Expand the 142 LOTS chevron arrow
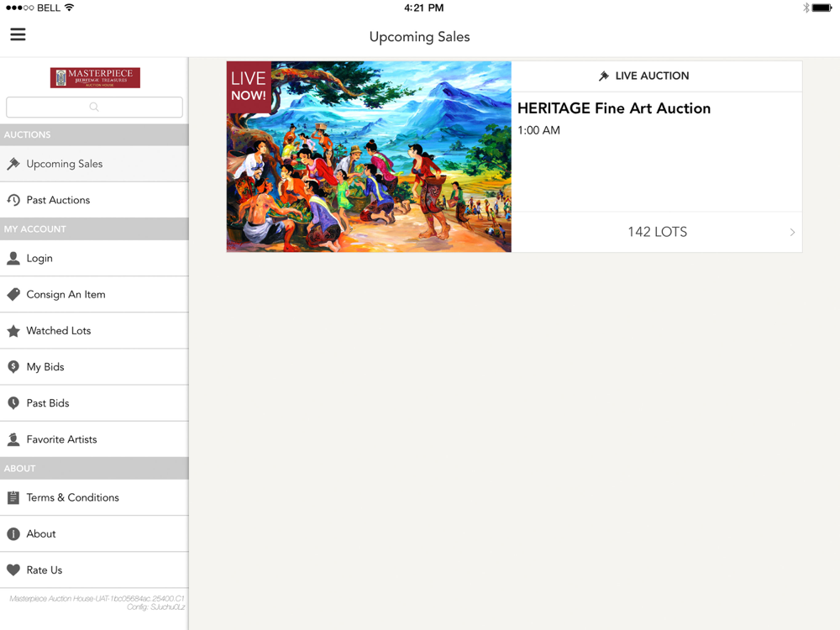Viewport: 840px width, 630px height. (x=792, y=232)
